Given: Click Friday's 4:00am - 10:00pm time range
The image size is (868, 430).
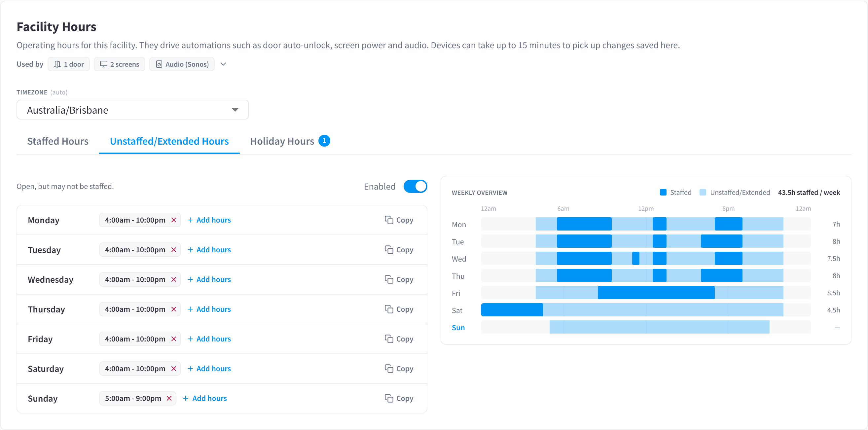Looking at the screenshot, I should pos(135,339).
